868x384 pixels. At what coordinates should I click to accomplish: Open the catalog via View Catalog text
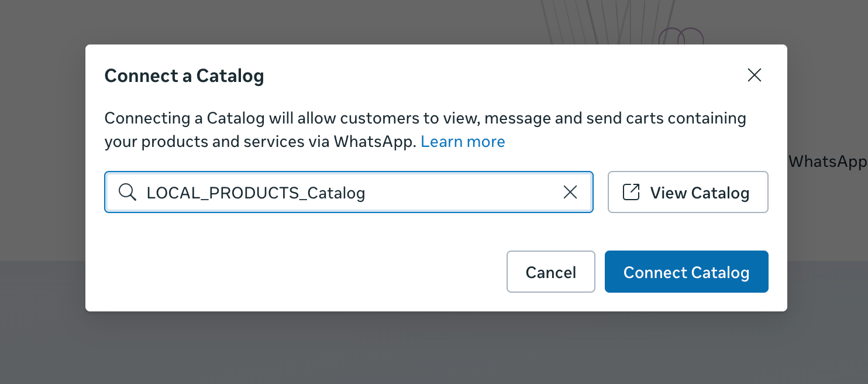pos(700,193)
